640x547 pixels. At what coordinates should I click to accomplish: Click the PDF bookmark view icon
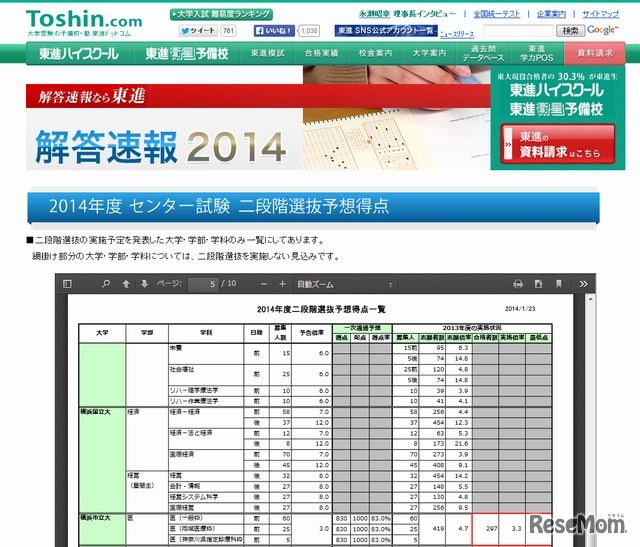coord(559,284)
